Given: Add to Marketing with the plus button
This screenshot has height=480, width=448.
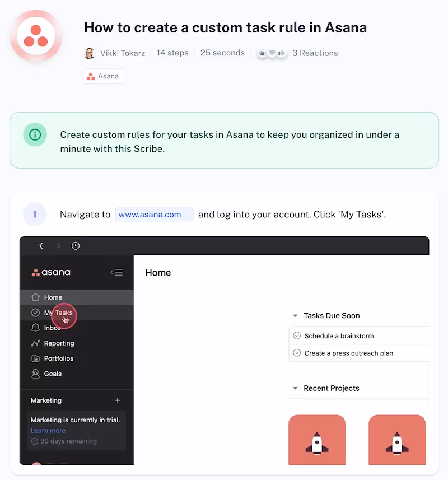Looking at the screenshot, I should tap(118, 400).
